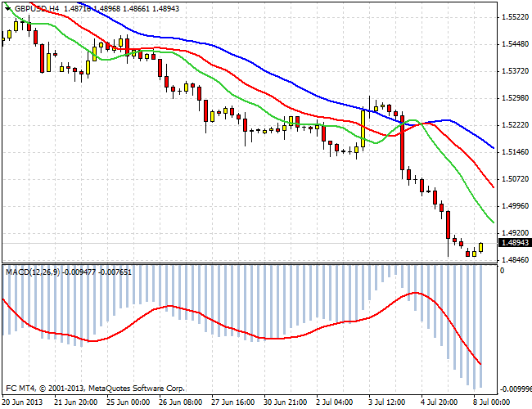Screen dimensions: 532x409
Task: Click the 30 Jun 21:00 time axis label
Action: 286,402
